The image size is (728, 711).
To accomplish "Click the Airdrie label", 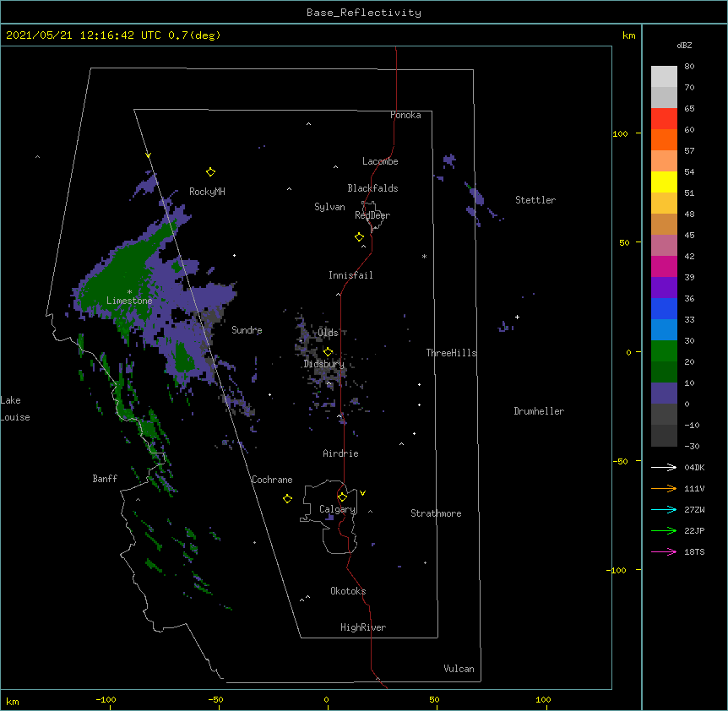I will click(341, 453).
